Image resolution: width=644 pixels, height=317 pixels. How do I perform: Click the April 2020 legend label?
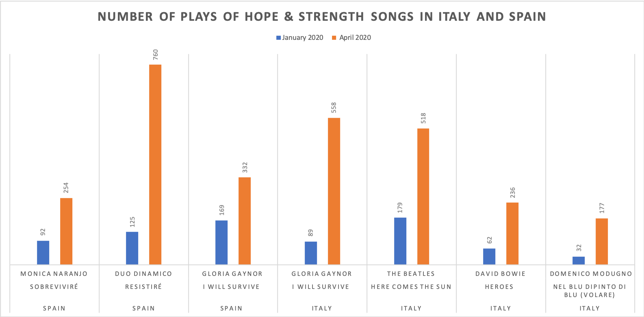tap(355, 37)
